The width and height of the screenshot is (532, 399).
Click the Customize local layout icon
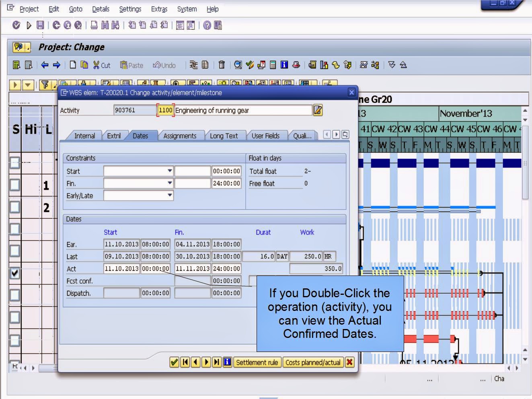[x=218, y=25]
